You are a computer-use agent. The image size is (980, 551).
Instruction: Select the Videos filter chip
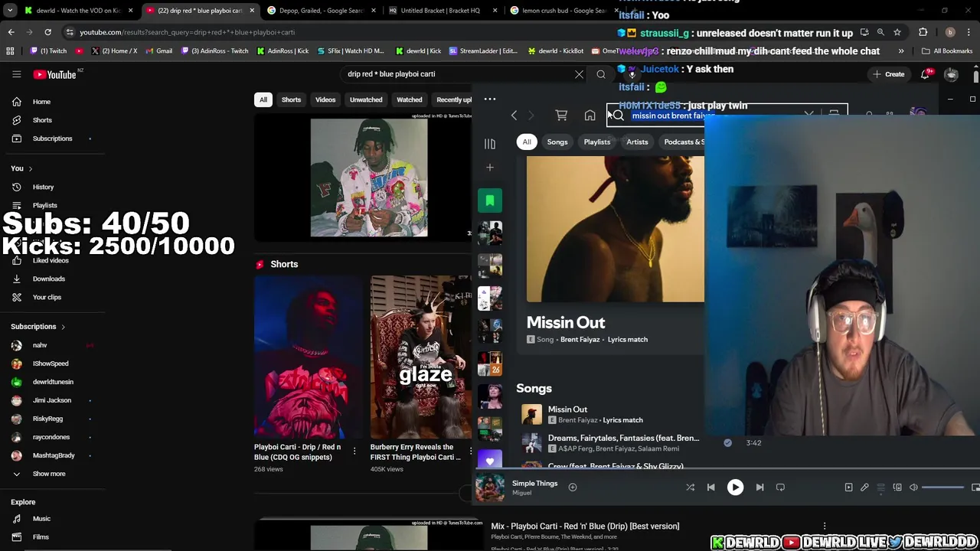click(x=325, y=99)
